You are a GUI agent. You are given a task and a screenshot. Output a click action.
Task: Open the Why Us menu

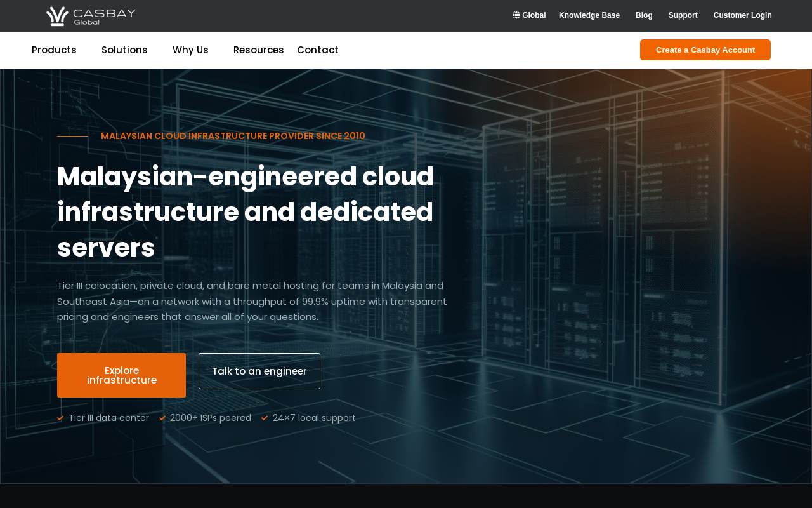pos(190,50)
